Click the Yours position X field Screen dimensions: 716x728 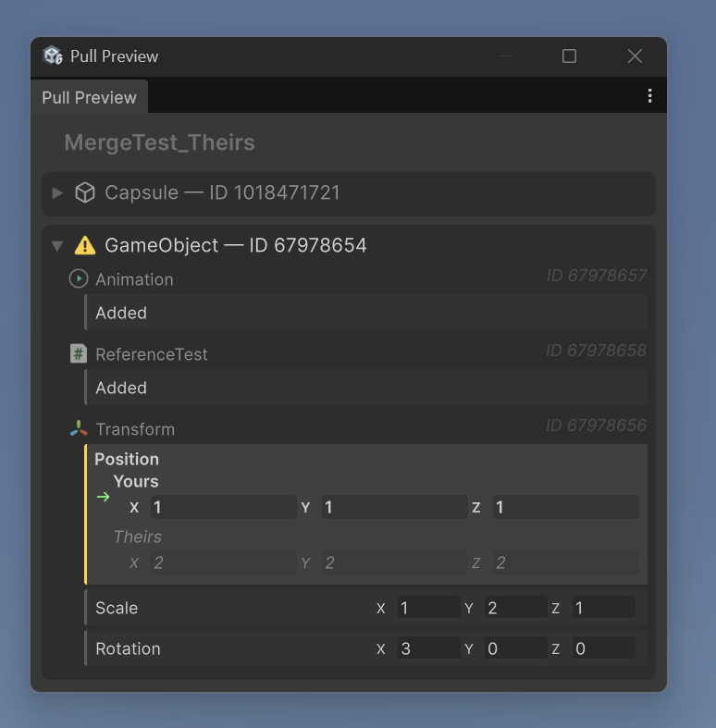coord(223,507)
